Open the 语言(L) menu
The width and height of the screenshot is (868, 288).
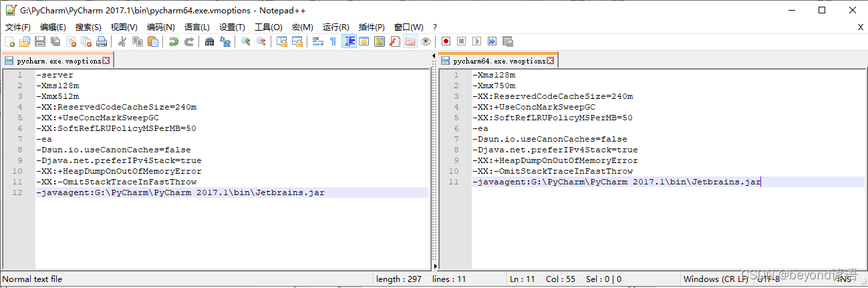click(x=196, y=27)
